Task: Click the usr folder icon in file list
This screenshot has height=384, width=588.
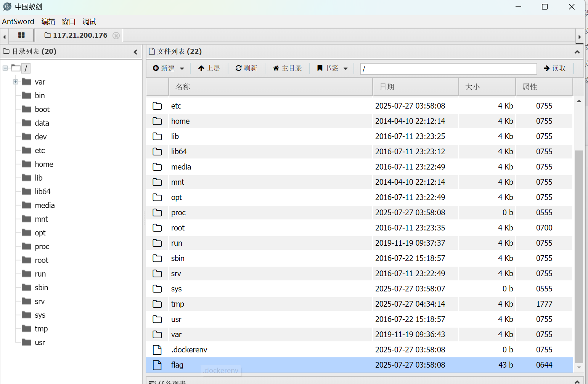Action: click(x=157, y=319)
